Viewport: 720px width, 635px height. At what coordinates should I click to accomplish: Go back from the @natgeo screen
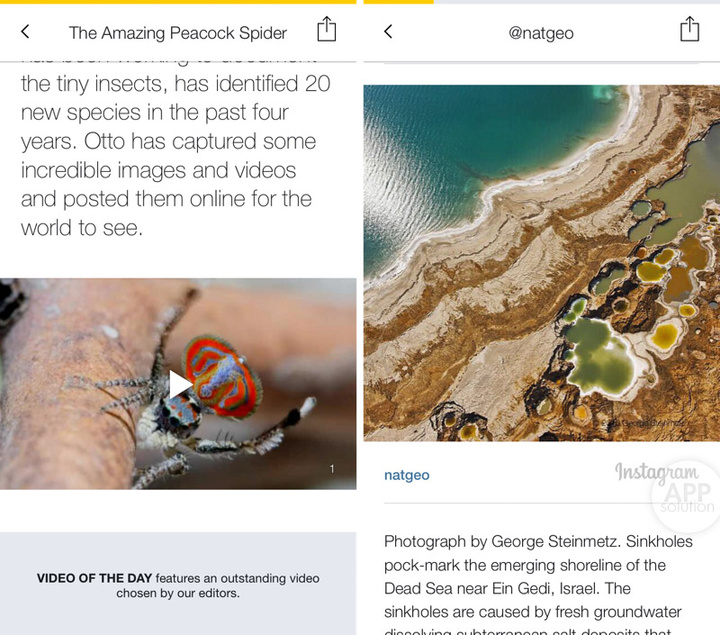(388, 31)
